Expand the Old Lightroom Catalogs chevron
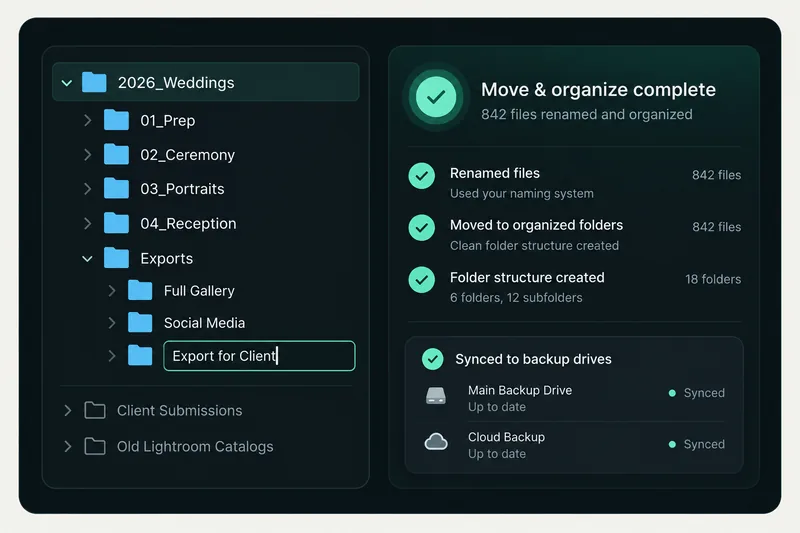This screenshot has width=800, height=533. 68,446
